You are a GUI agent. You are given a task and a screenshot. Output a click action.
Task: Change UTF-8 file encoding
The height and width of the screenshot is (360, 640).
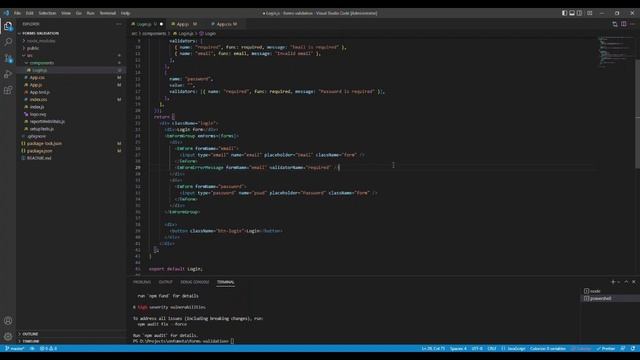coord(477,349)
